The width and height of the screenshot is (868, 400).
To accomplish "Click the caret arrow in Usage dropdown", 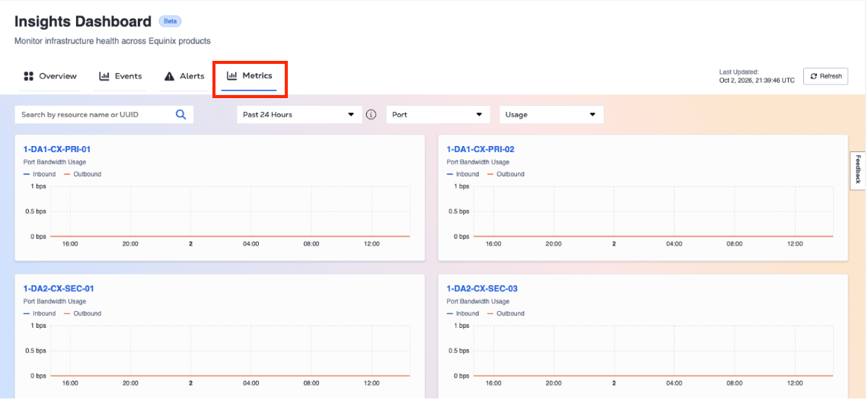I will tap(592, 115).
